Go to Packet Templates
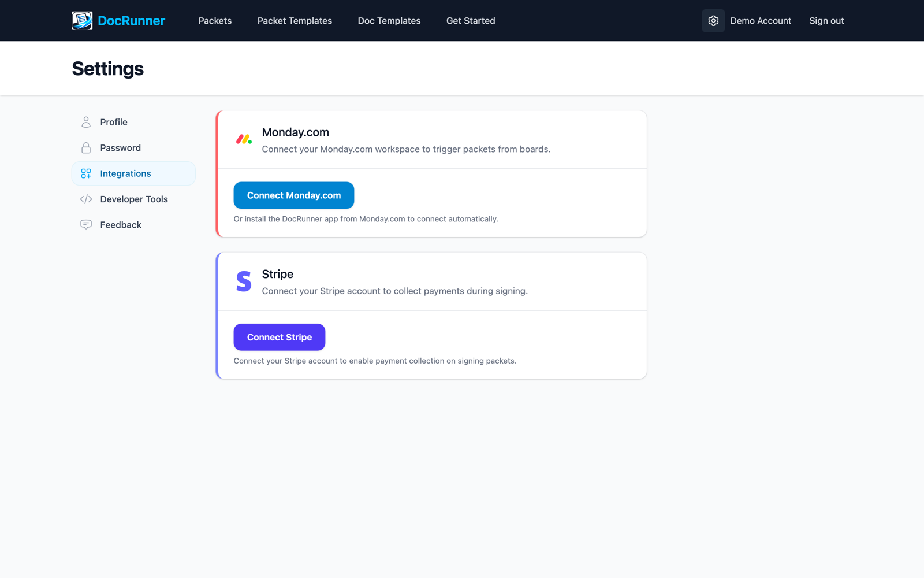The height and width of the screenshot is (578, 924). (x=295, y=21)
